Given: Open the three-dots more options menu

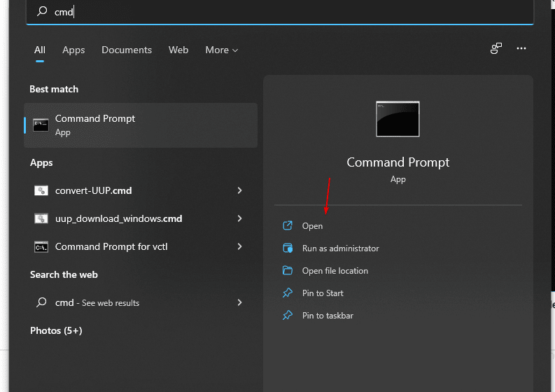Looking at the screenshot, I should (521, 49).
